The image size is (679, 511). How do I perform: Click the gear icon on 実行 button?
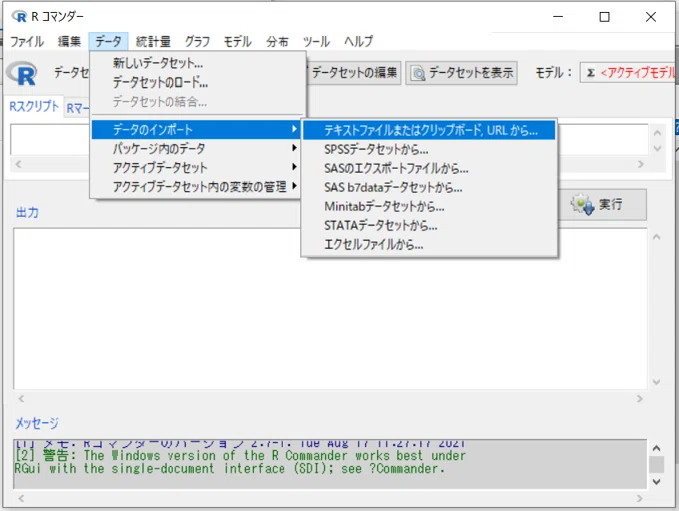coord(583,204)
